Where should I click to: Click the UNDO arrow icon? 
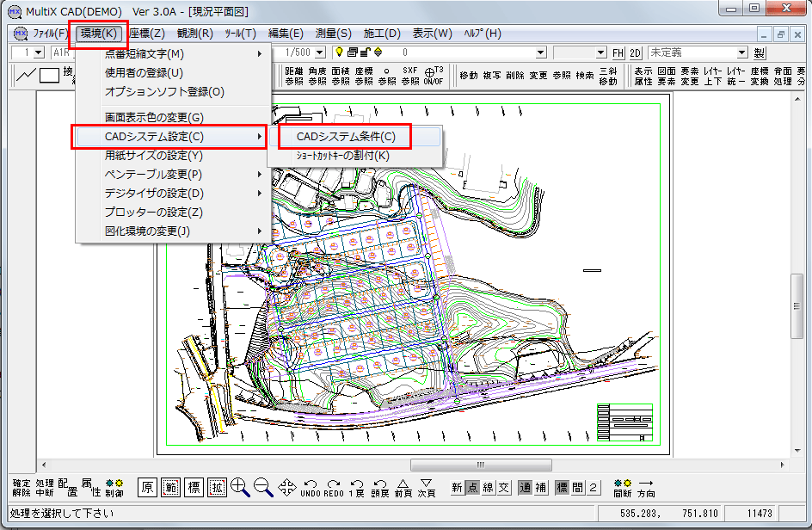click(311, 488)
